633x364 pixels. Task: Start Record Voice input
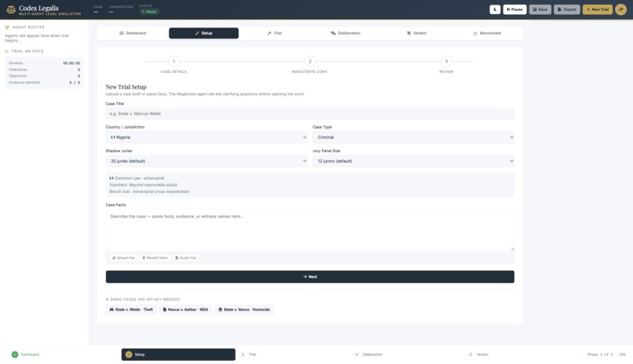pos(155,258)
